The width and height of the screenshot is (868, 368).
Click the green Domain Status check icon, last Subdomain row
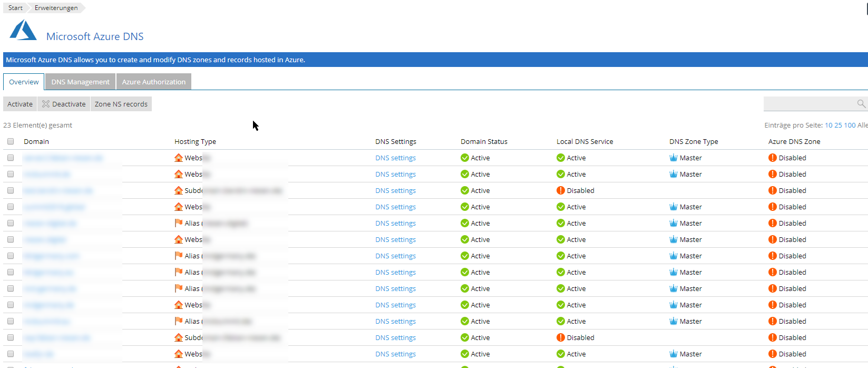465,337
